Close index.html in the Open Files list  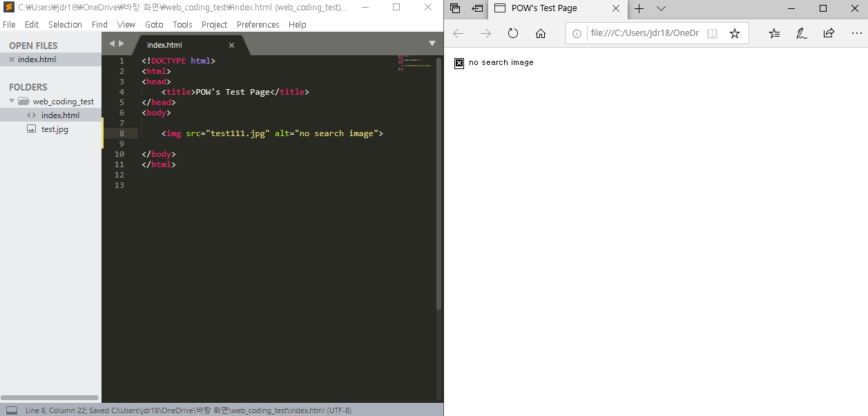point(11,59)
